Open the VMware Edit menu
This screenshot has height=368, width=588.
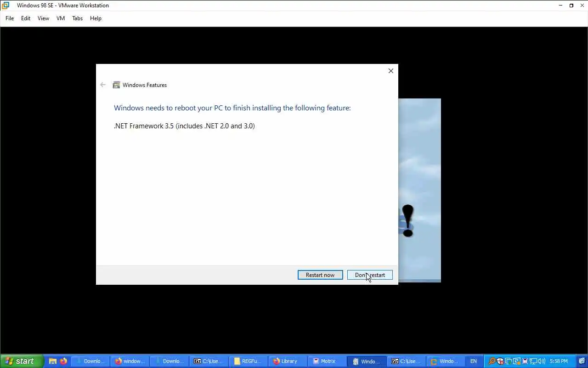[x=26, y=18]
